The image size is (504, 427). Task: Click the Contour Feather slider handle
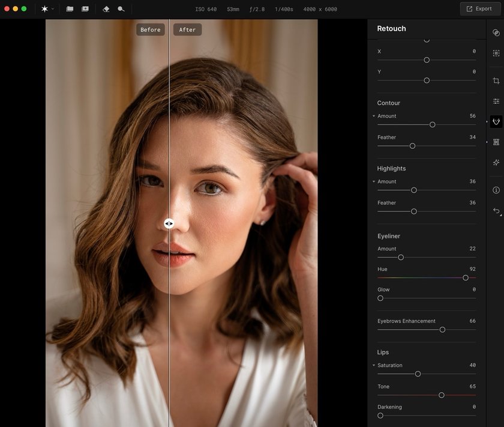point(412,146)
